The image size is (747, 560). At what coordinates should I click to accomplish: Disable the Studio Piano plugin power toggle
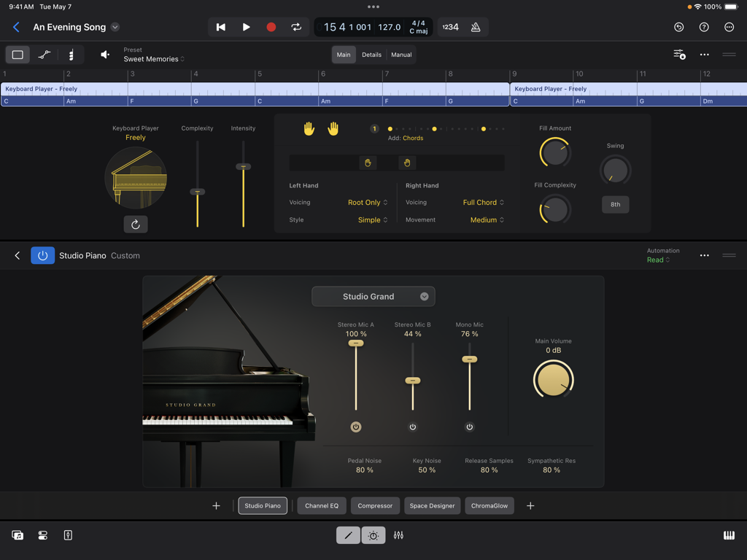(x=42, y=255)
